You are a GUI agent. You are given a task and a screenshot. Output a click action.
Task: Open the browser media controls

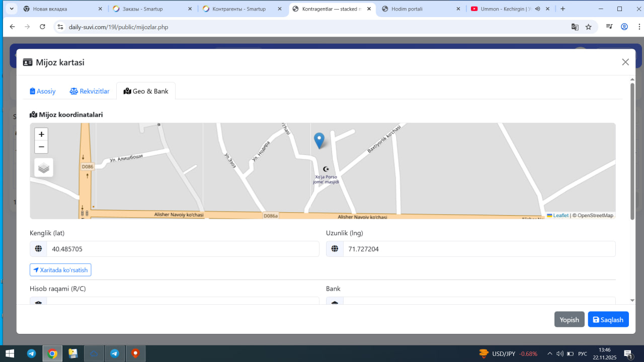click(609, 27)
